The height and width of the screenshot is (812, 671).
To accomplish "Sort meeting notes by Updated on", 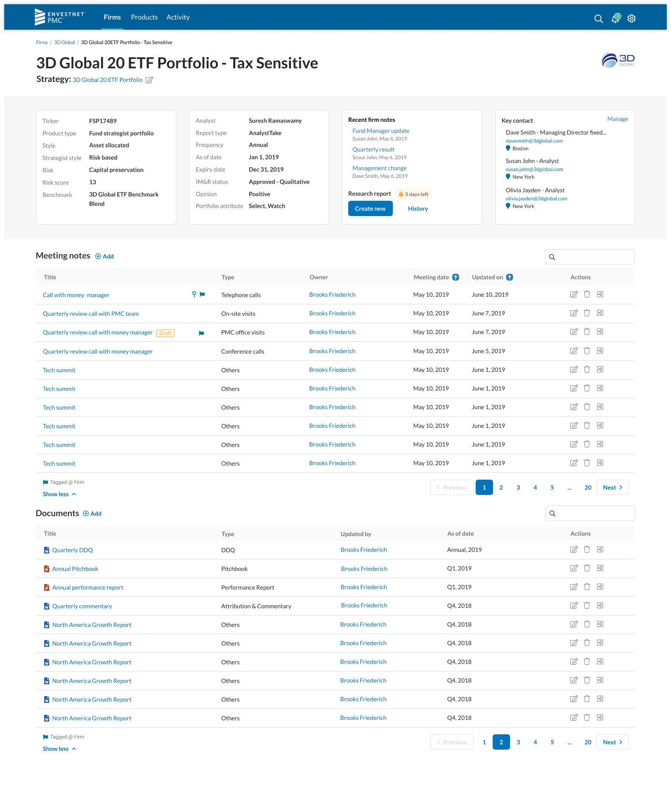I will [510, 277].
